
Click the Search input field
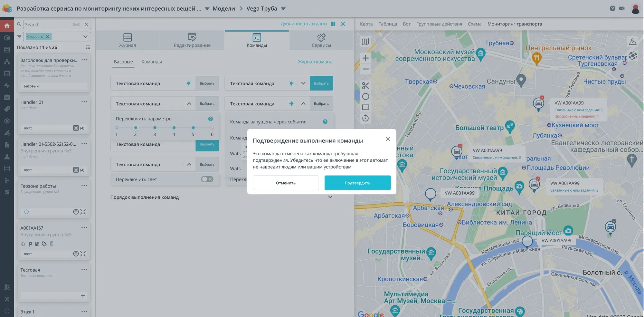tap(48, 24)
